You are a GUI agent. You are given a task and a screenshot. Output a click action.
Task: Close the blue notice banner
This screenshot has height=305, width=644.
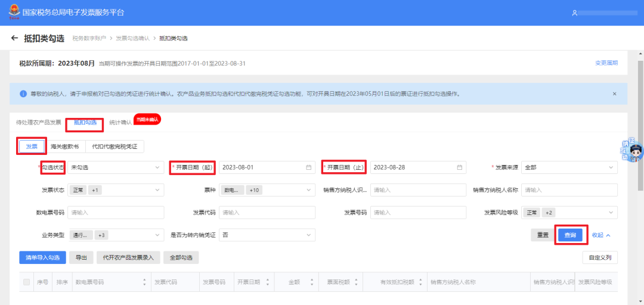coord(614,94)
